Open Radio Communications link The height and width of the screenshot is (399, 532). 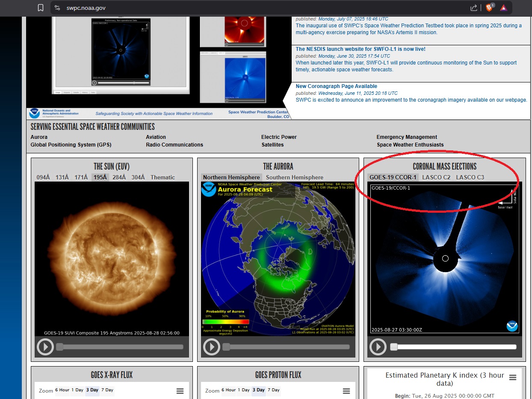tap(174, 145)
